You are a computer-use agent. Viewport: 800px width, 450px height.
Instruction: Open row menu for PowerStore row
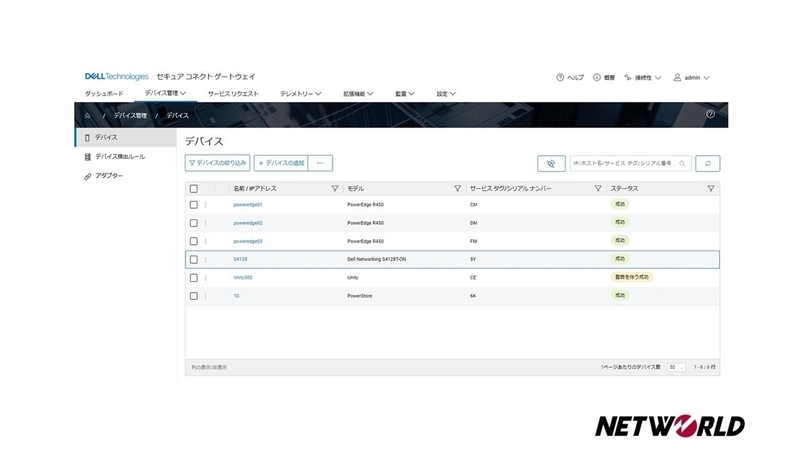click(x=206, y=296)
